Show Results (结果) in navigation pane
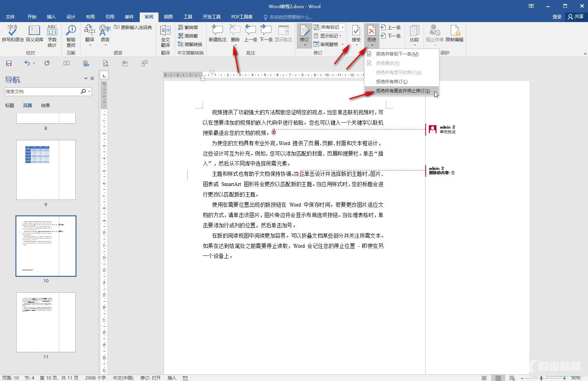The width and height of the screenshot is (588, 381). click(x=45, y=105)
